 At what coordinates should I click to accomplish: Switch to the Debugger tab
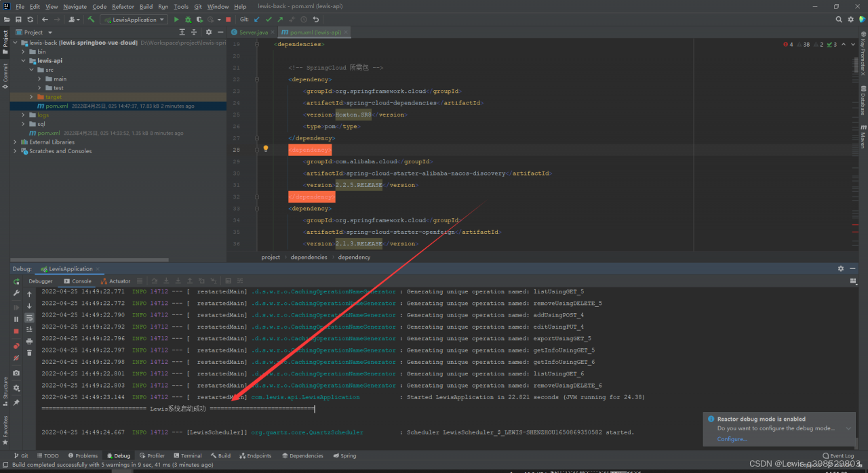(40, 281)
